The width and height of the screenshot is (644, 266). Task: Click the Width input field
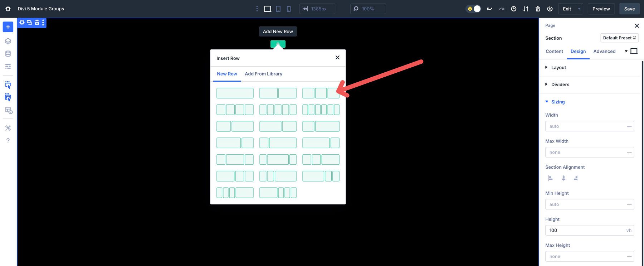click(590, 126)
